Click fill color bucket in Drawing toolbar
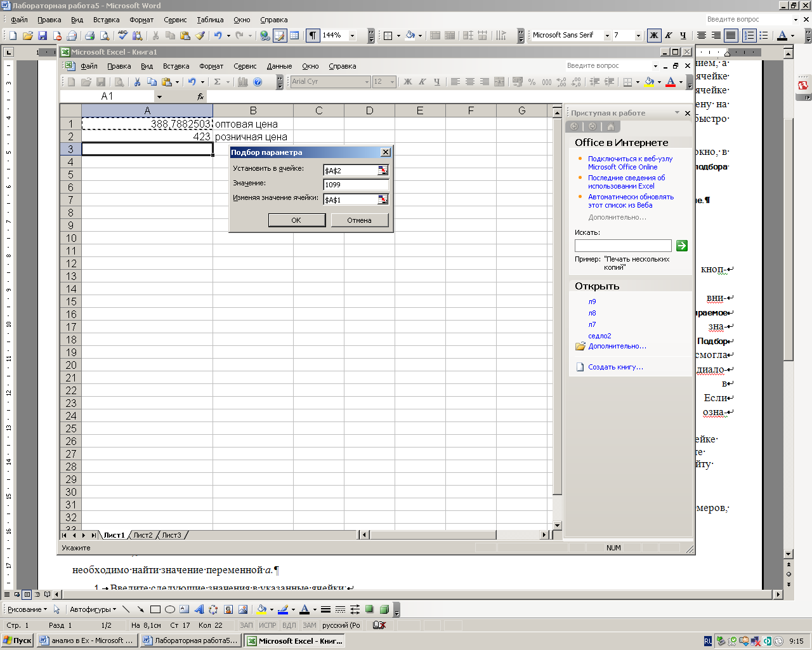 coord(261,609)
